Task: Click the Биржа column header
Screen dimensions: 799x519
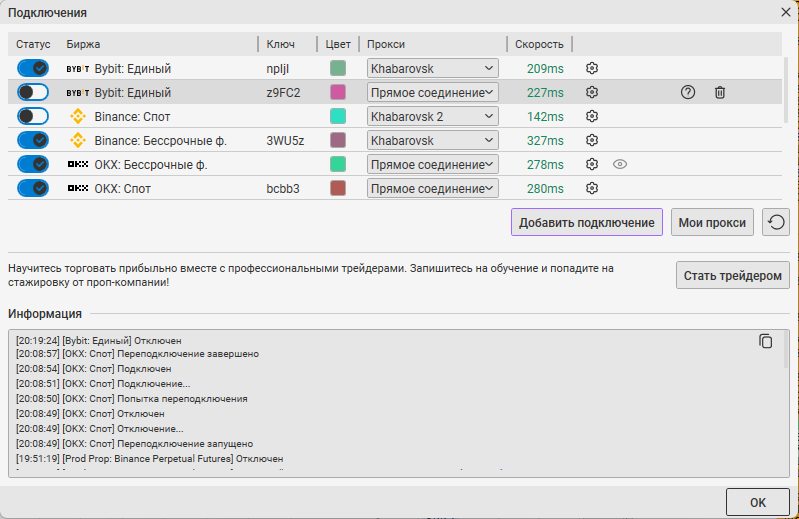Action: click(84, 44)
